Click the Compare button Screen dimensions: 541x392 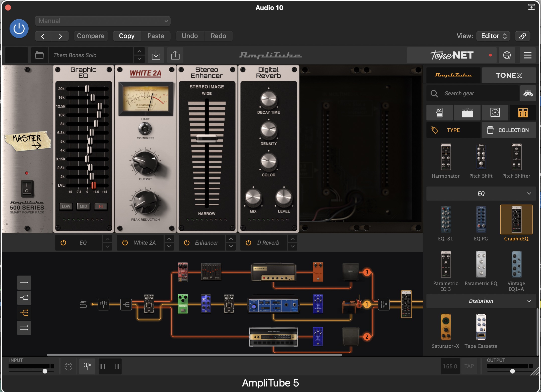tap(91, 36)
